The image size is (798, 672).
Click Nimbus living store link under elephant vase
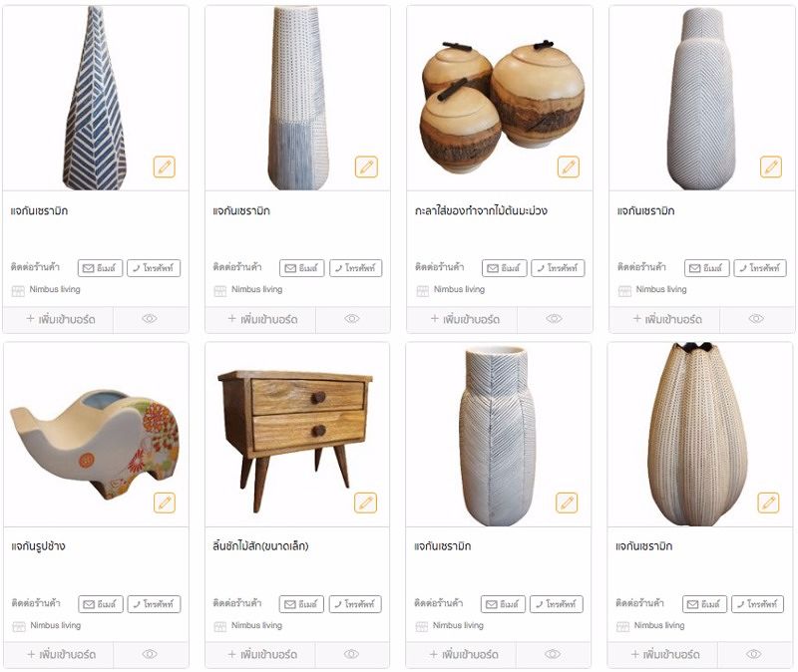(x=56, y=625)
